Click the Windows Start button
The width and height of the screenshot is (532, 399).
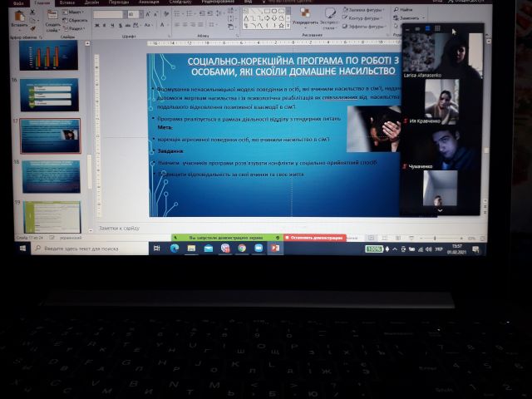click(x=22, y=249)
